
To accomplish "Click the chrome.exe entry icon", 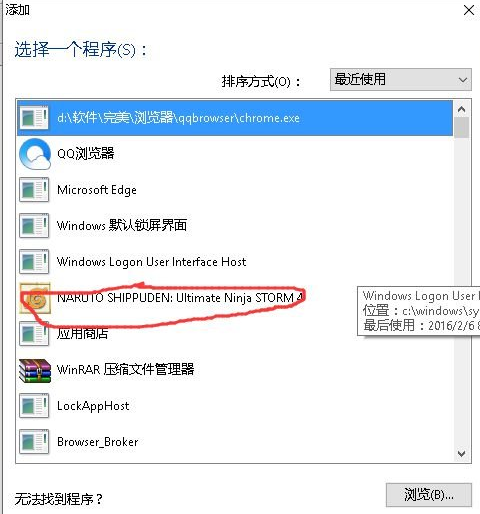I will (x=34, y=118).
